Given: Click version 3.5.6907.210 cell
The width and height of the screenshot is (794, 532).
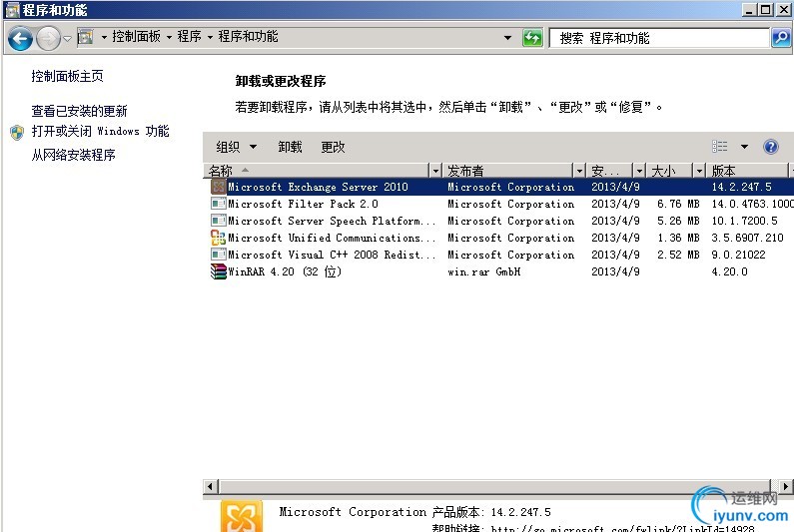Looking at the screenshot, I should tap(747, 238).
